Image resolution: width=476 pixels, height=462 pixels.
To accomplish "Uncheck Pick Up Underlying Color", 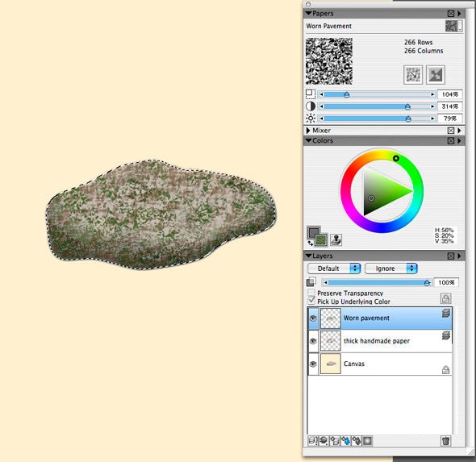I will click(311, 301).
